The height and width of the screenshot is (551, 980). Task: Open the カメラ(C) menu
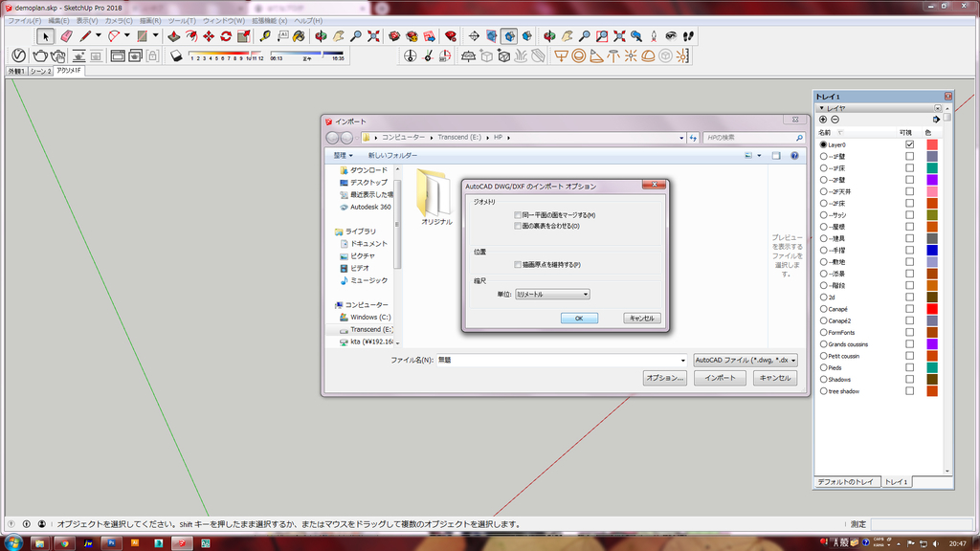pyautogui.click(x=119, y=21)
